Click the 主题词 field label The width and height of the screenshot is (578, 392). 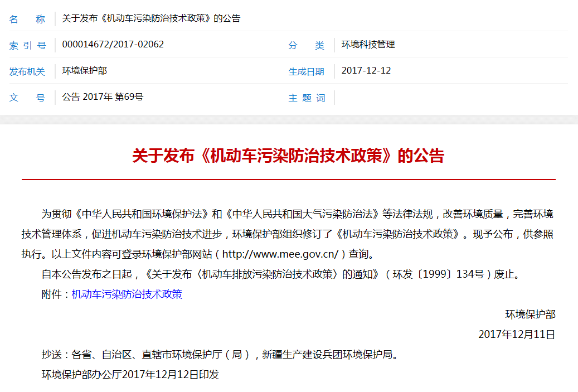tap(306, 98)
